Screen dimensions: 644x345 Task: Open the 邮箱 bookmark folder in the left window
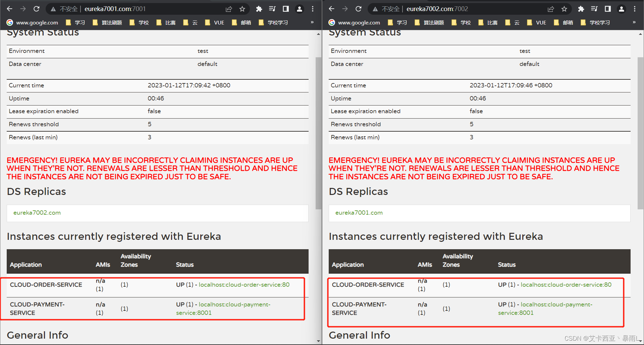(241, 22)
